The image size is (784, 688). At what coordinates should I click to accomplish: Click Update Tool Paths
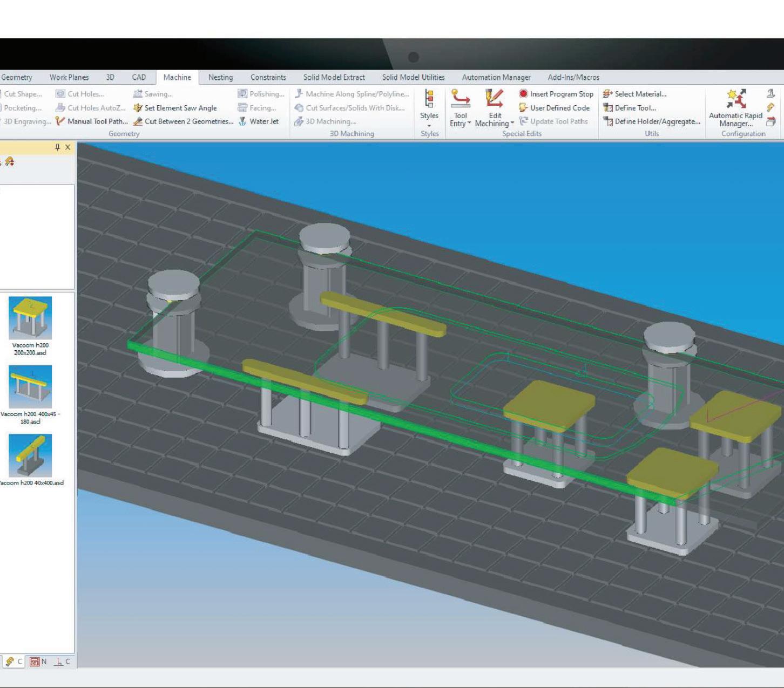(553, 121)
